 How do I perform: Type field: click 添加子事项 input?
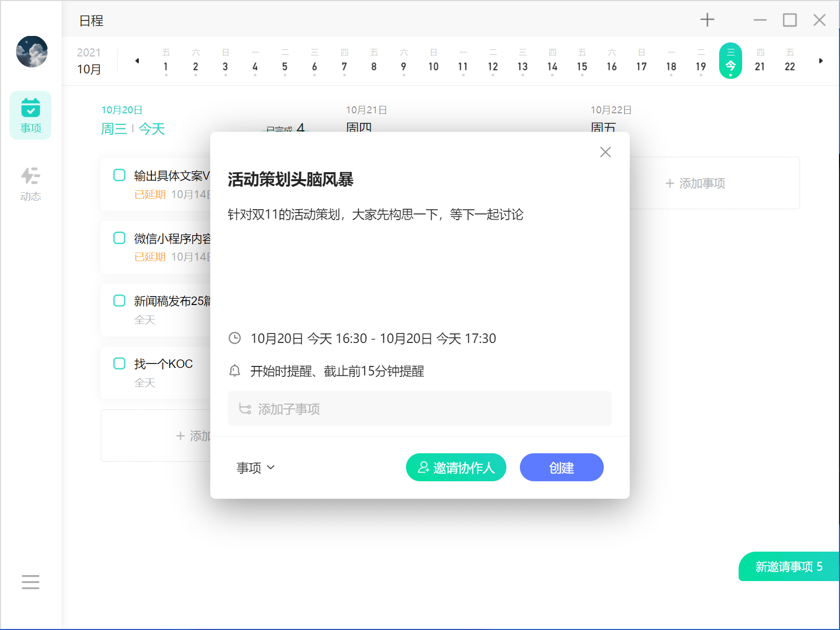420,408
